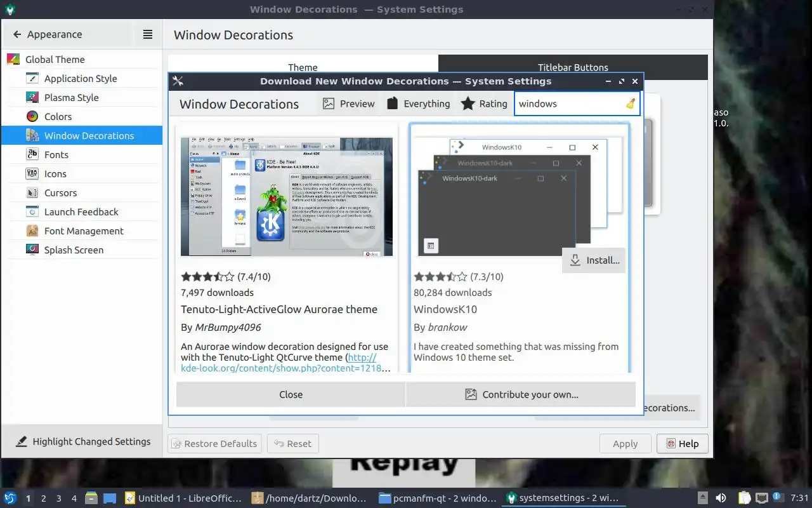812x508 pixels.
Task: Click the System Settings titlebar app icon
Action: click(x=10, y=10)
